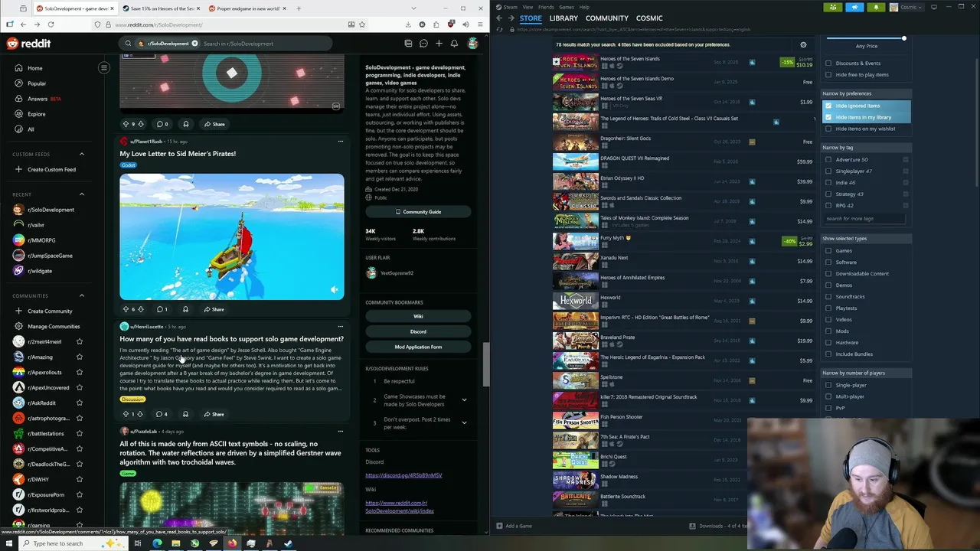Image resolution: width=980 pixels, height=551 pixels.
Task: Open Firefox downloads icon
Action: pyautogui.click(x=408, y=24)
